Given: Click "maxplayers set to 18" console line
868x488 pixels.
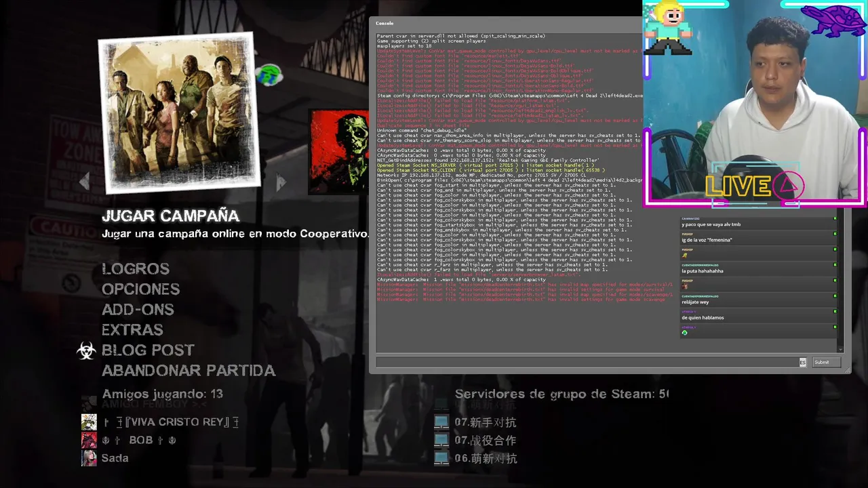Looking at the screenshot, I should click(x=404, y=46).
